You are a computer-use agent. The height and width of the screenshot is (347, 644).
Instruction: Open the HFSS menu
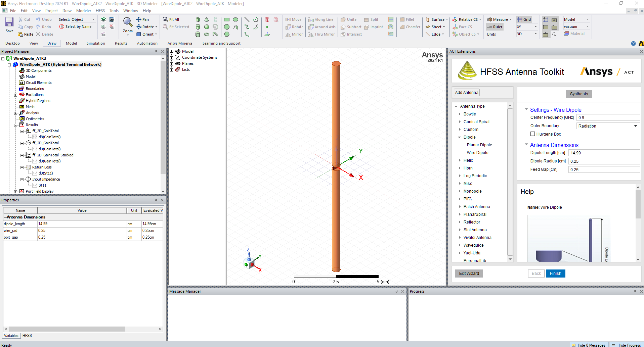(100, 11)
